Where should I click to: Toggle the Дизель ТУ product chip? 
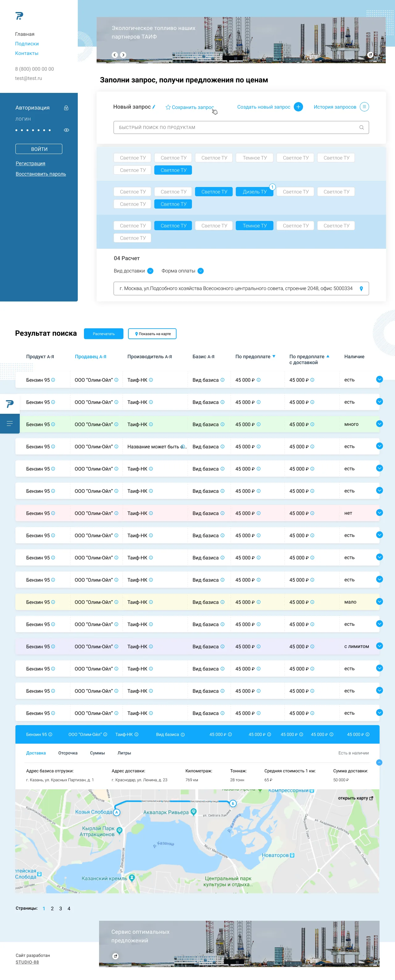(255, 192)
